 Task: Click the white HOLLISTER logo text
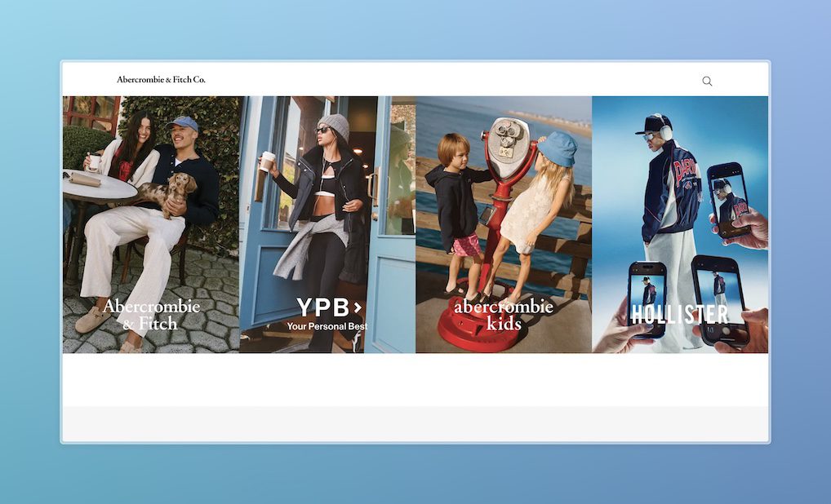pyautogui.click(x=680, y=314)
